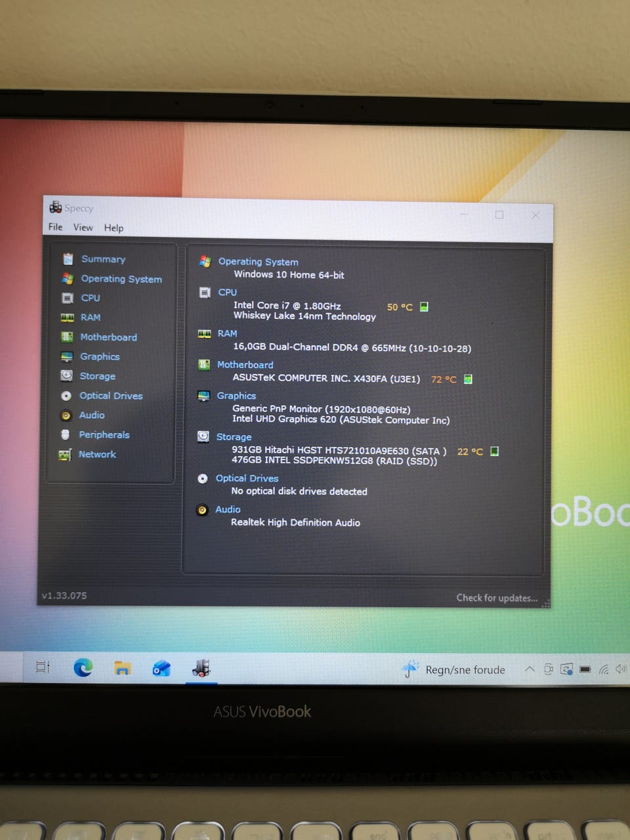Click the Peripherals mouse icon in sidebar
This screenshot has width=630, height=840.
[65, 434]
